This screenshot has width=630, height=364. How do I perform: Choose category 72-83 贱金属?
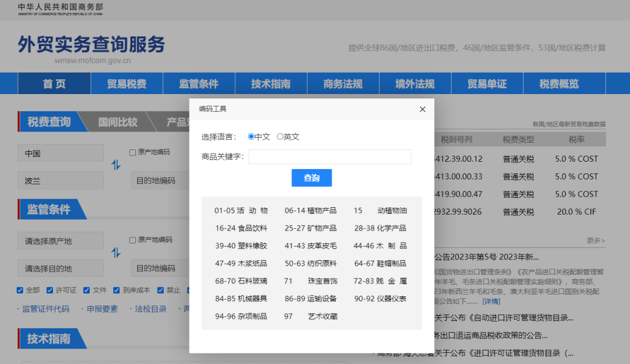[x=380, y=281]
